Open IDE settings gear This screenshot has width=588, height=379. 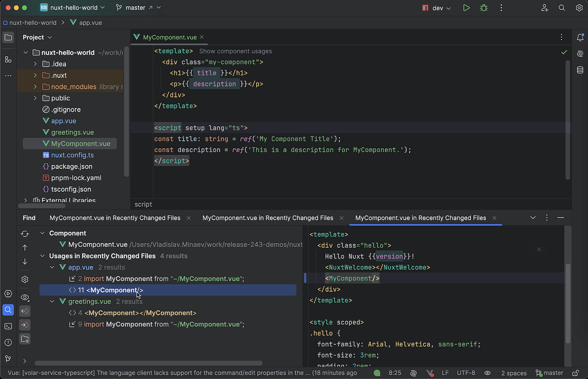point(579,8)
